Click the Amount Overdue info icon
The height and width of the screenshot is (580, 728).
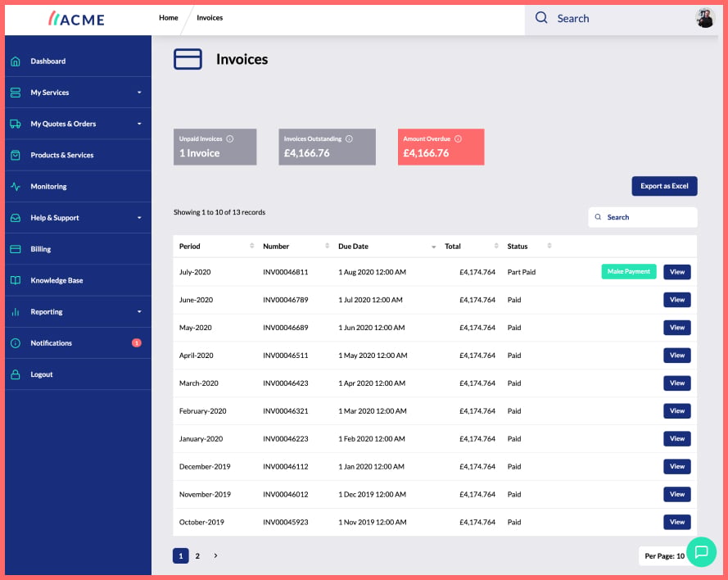[x=458, y=138]
